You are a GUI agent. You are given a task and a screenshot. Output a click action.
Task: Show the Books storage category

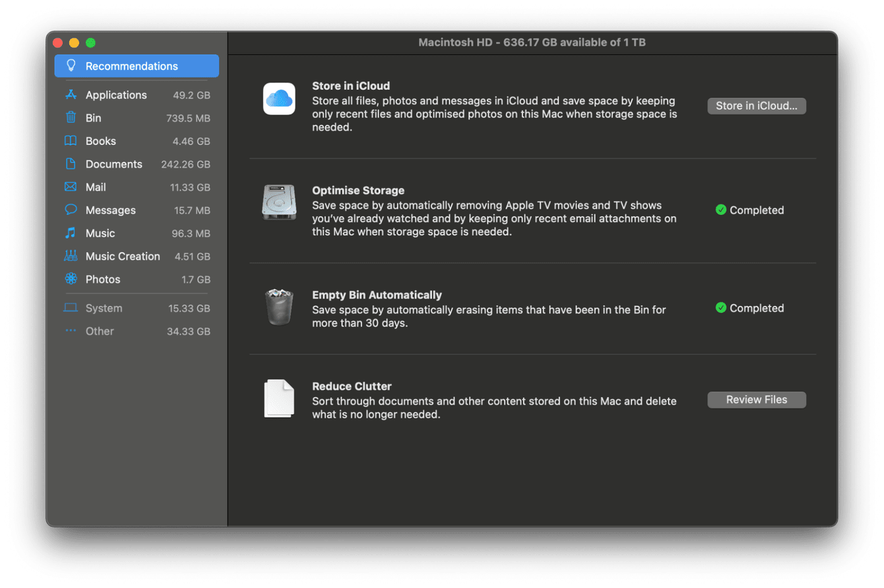coord(137,141)
